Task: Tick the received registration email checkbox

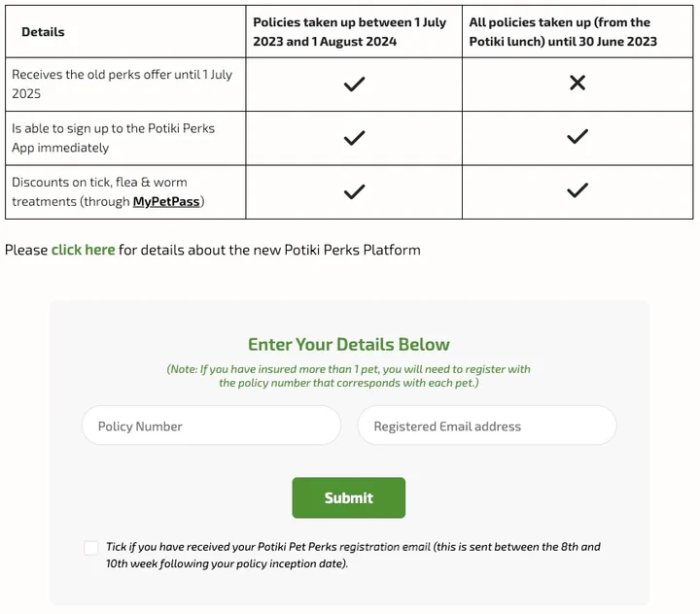Action: point(91,548)
